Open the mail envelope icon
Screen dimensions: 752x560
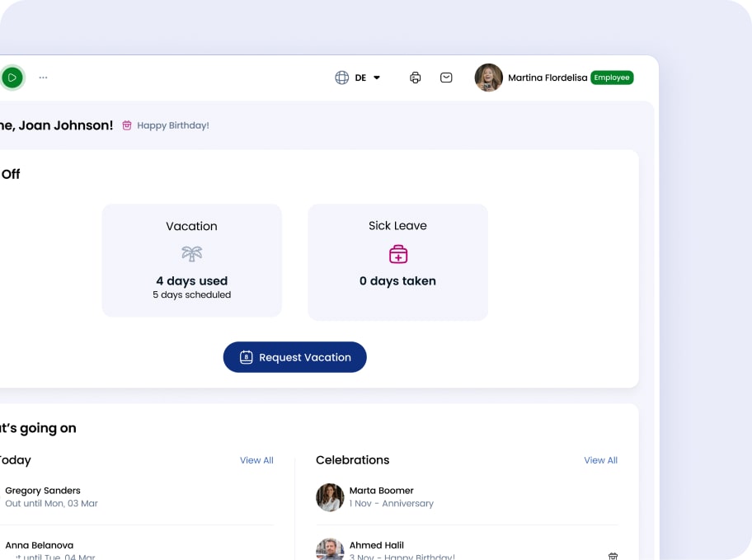446,78
